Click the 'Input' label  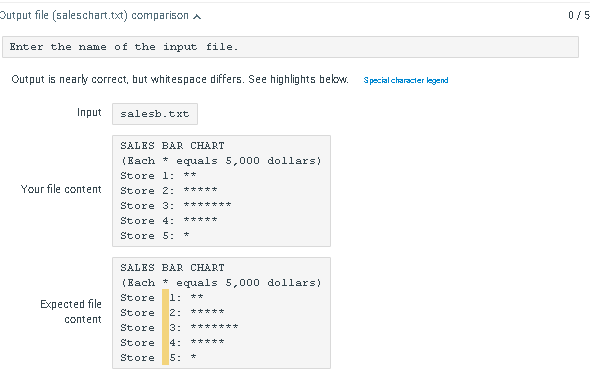pyautogui.click(x=89, y=112)
